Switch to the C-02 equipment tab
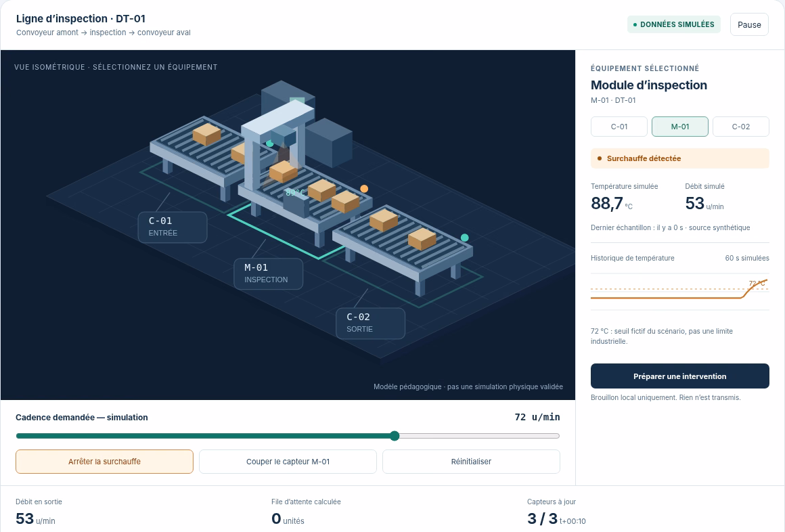Screen dimensions: 785x532 [x=740, y=127]
